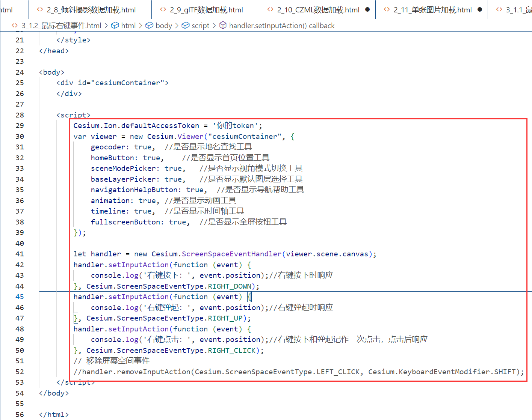Screen dimensions: 532x420
Task: Click the opening <body> tag on line 24
Action: 52,72
